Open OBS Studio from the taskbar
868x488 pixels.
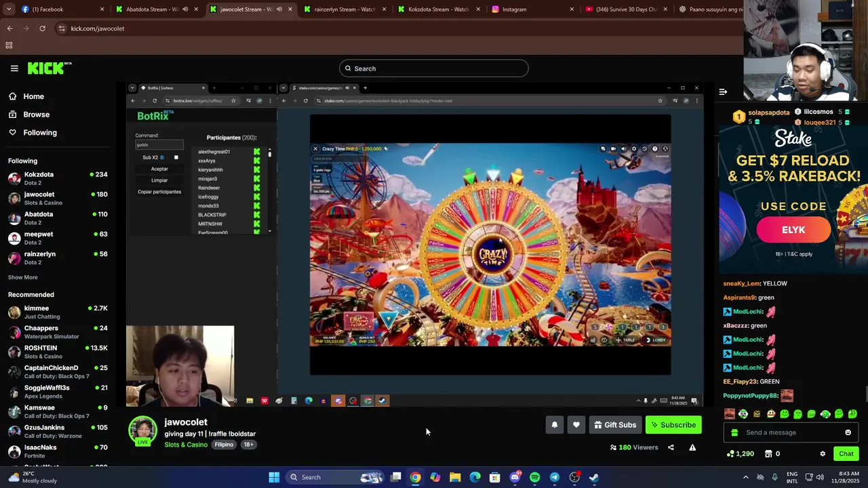574,477
